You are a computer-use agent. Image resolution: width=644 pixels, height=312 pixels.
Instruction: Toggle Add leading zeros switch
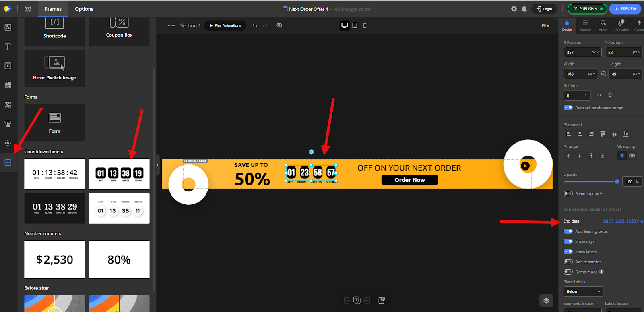pos(568,231)
